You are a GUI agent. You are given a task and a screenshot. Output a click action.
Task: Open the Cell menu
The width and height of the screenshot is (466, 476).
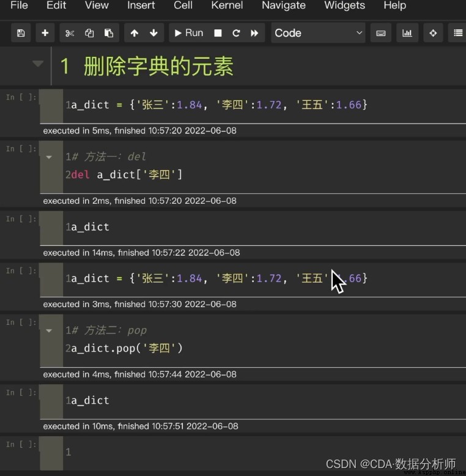(x=183, y=5)
